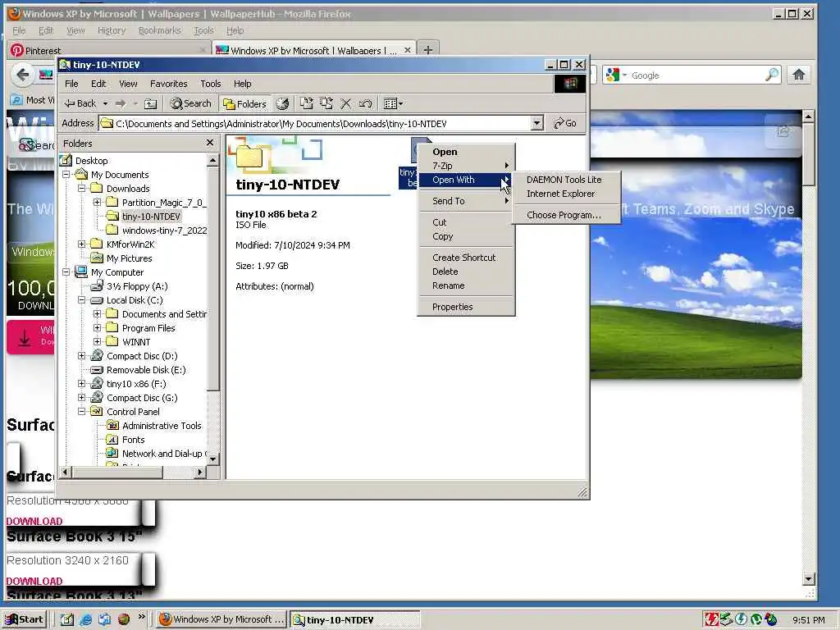The width and height of the screenshot is (840, 630).
Task: Click the Go button next to address
Action: point(565,123)
